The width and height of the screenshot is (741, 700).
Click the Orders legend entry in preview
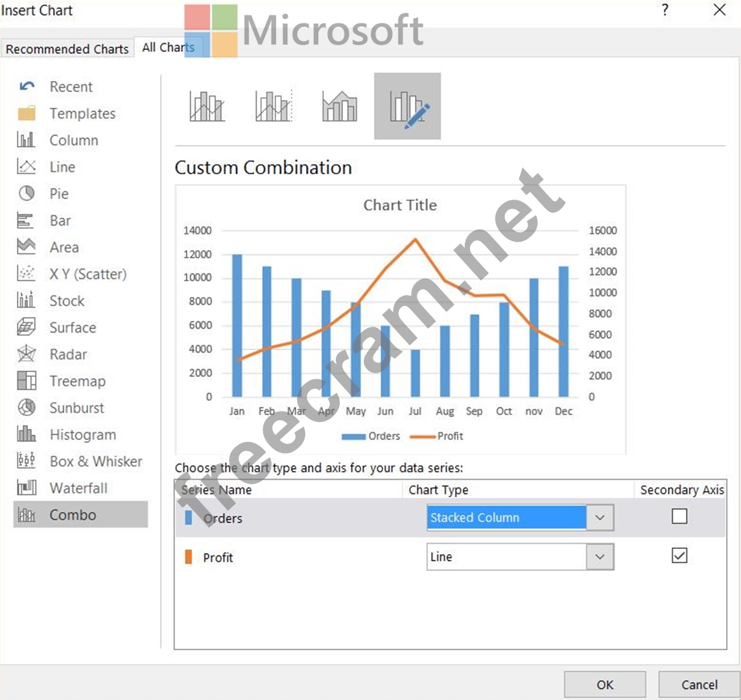(x=371, y=436)
